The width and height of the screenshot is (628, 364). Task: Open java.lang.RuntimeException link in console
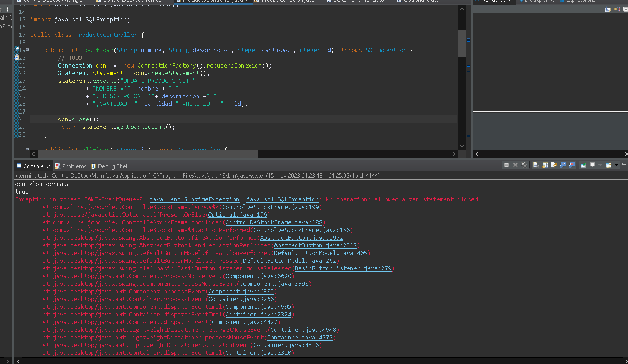point(194,199)
